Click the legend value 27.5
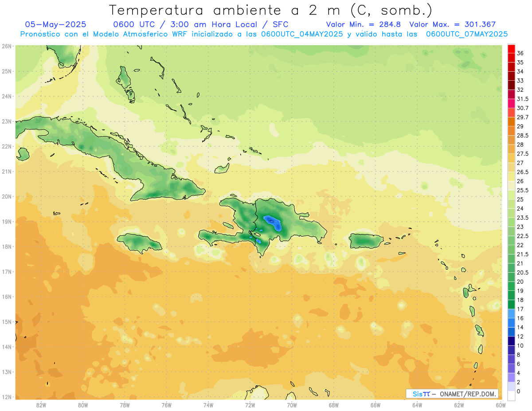 point(522,154)
